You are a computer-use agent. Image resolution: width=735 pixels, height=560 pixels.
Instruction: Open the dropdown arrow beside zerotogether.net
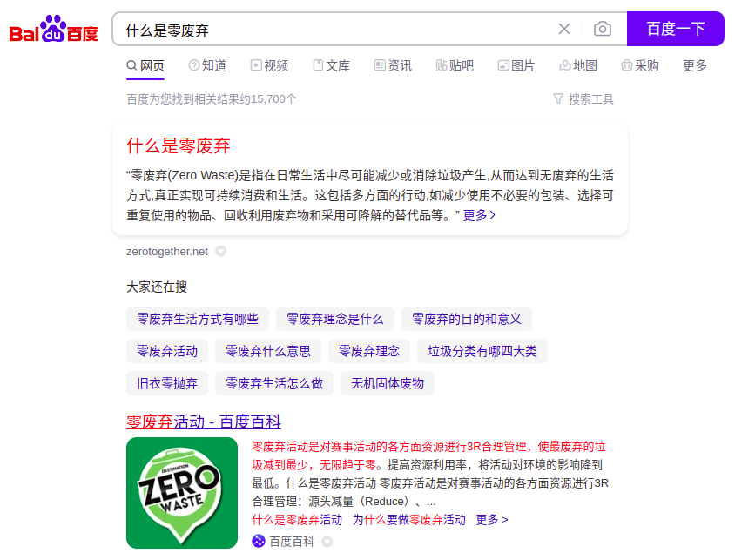click(x=221, y=251)
